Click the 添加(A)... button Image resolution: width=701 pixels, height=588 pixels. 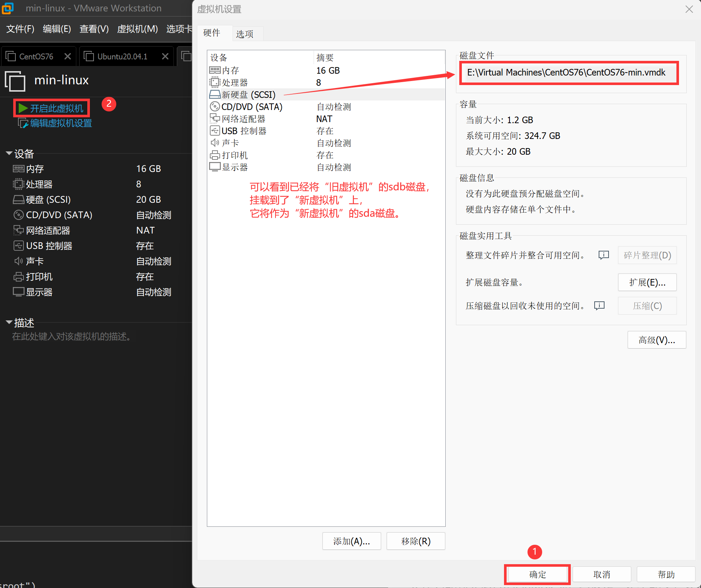(351, 541)
